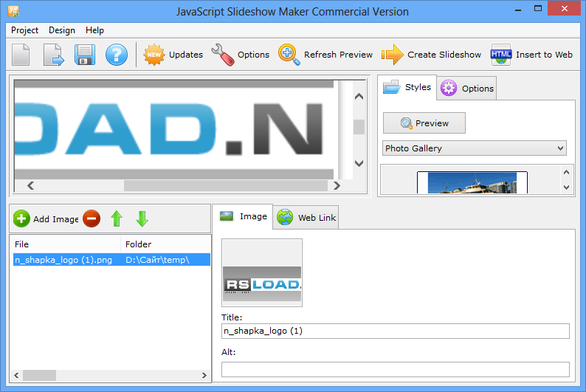The width and height of the screenshot is (586, 392).
Task: Click the Preview button in Styles panel
Action: click(424, 123)
